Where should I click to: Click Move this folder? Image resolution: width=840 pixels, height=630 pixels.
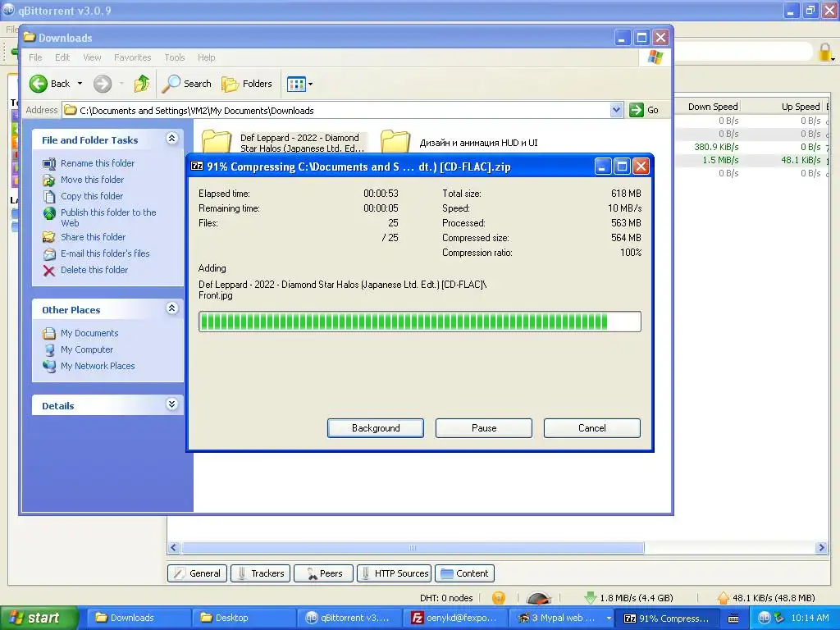(92, 180)
